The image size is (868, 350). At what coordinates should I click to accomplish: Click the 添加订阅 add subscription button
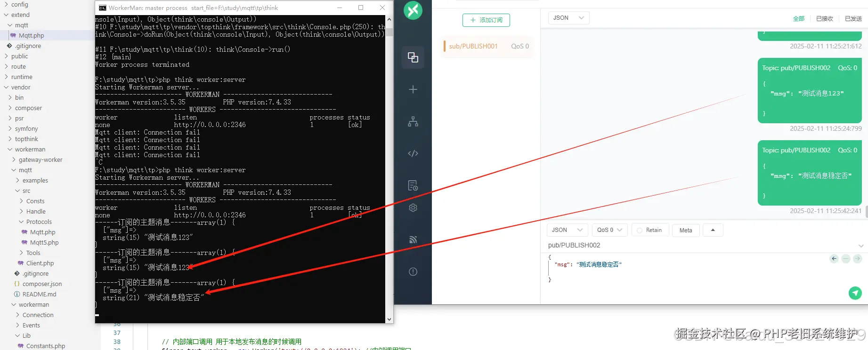486,20
